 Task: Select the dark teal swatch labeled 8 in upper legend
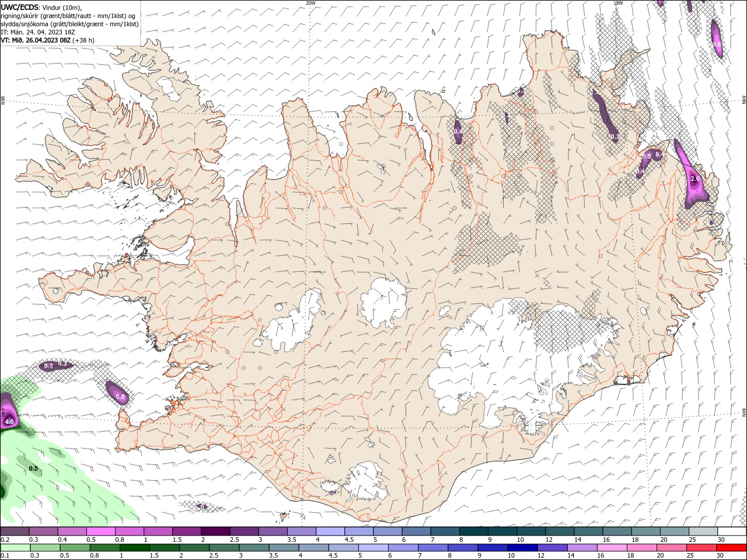click(x=473, y=531)
